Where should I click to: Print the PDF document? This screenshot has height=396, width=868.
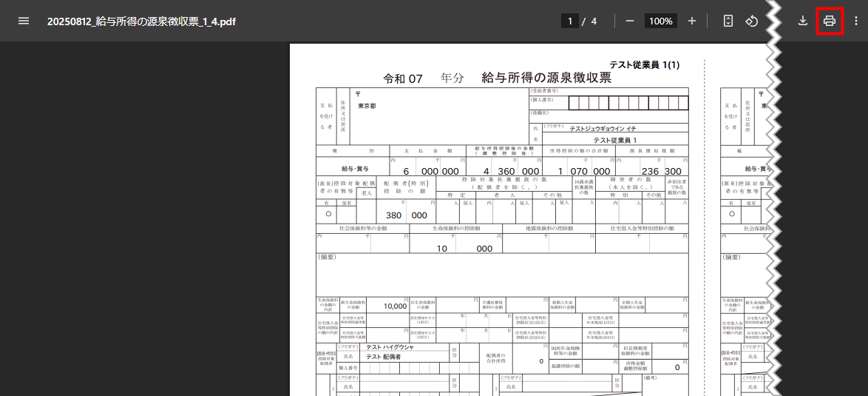(x=830, y=21)
